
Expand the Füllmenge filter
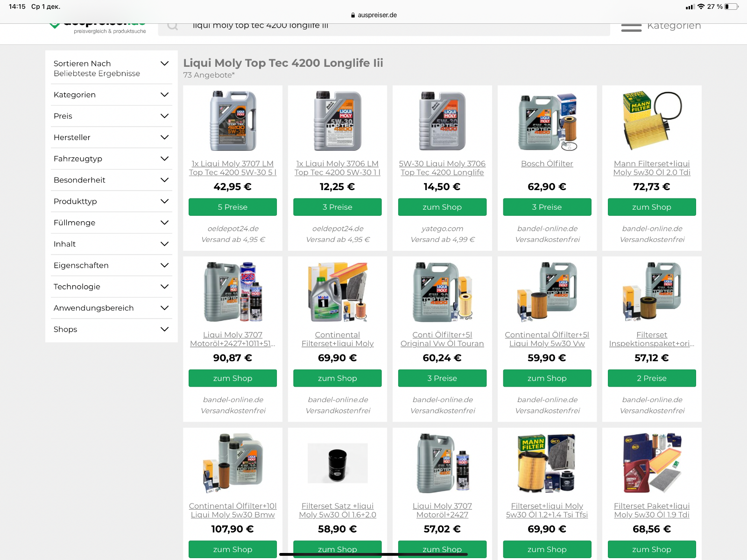click(x=111, y=223)
